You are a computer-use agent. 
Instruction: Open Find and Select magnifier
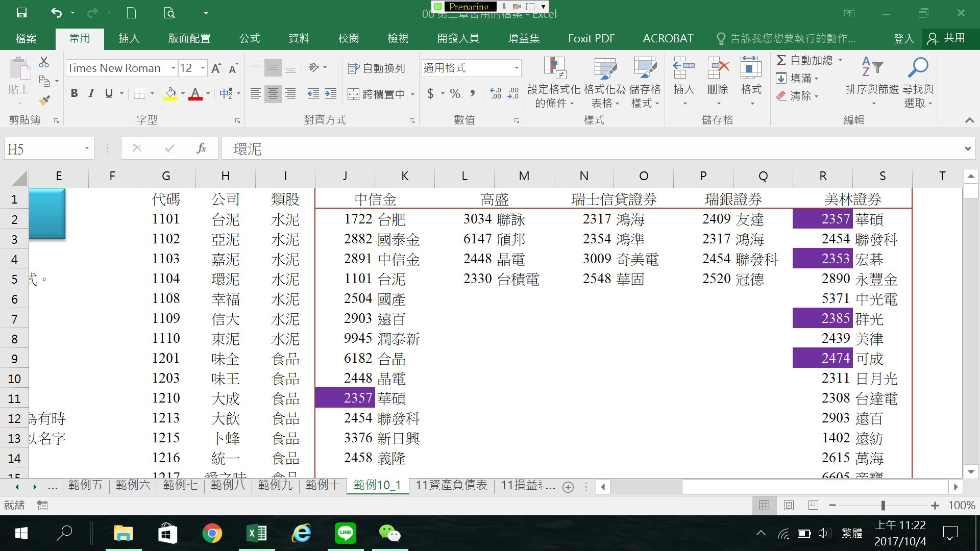tap(918, 82)
